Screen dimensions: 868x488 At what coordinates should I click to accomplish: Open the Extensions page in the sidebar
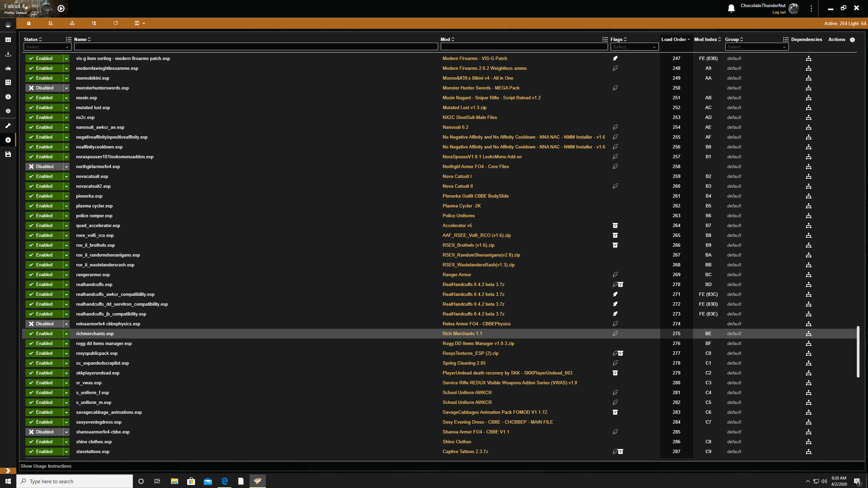tap(8, 82)
